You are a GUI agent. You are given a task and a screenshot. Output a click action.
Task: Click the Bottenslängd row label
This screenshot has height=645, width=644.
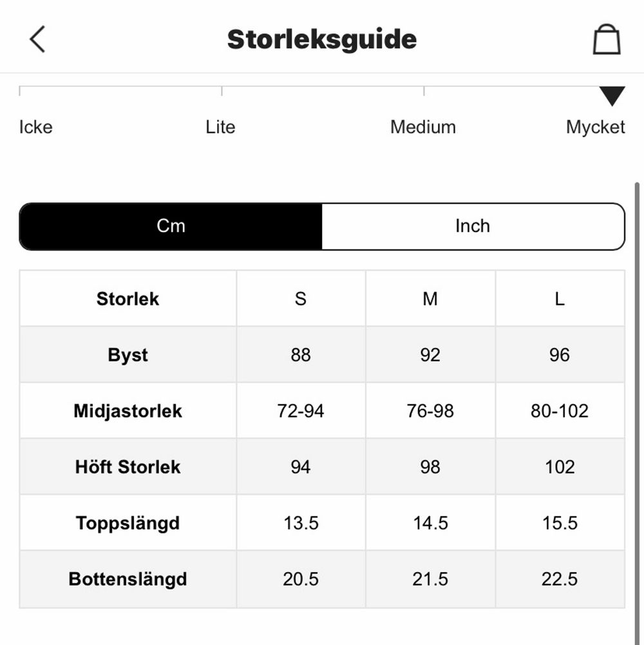pyautogui.click(x=128, y=579)
